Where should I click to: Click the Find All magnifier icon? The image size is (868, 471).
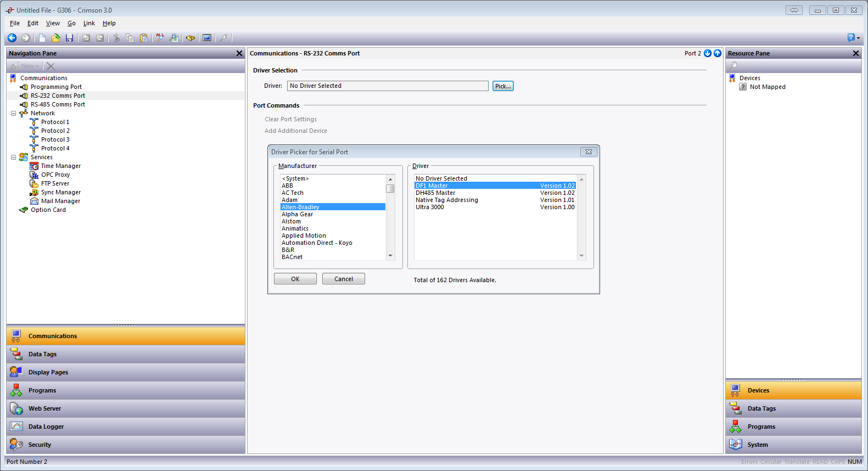[160, 38]
